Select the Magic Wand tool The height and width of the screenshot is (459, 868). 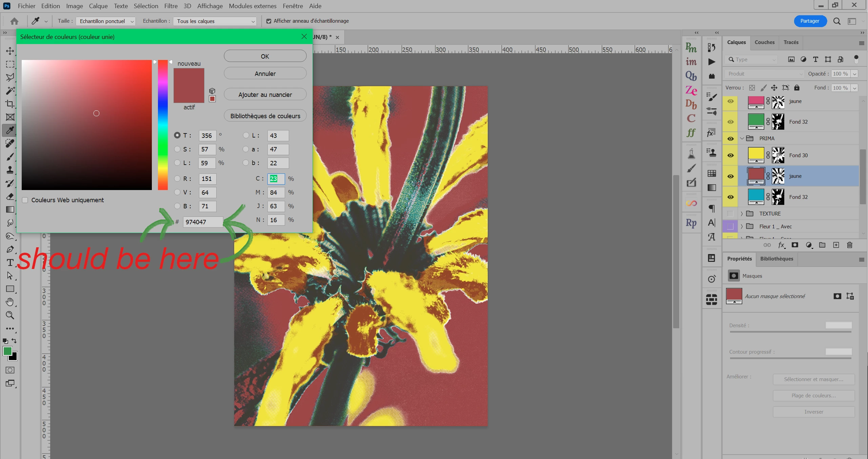[10, 90]
